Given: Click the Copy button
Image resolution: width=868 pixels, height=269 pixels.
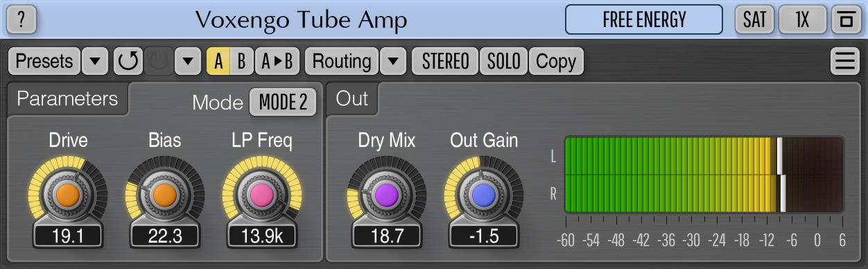Looking at the screenshot, I should (x=556, y=61).
